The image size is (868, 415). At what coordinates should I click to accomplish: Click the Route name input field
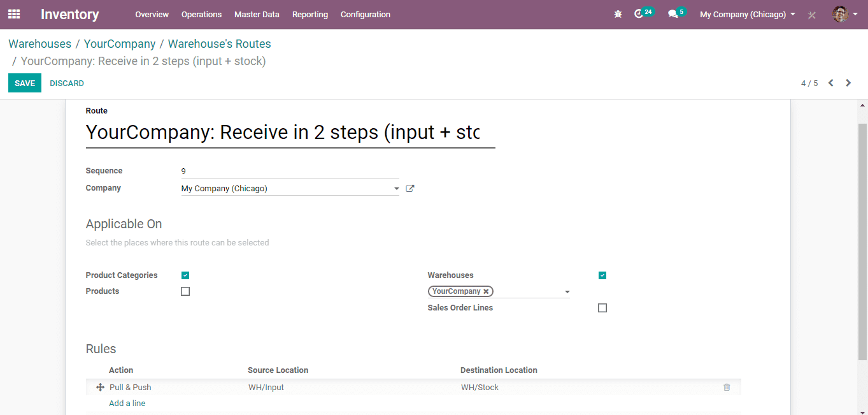click(x=290, y=133)
